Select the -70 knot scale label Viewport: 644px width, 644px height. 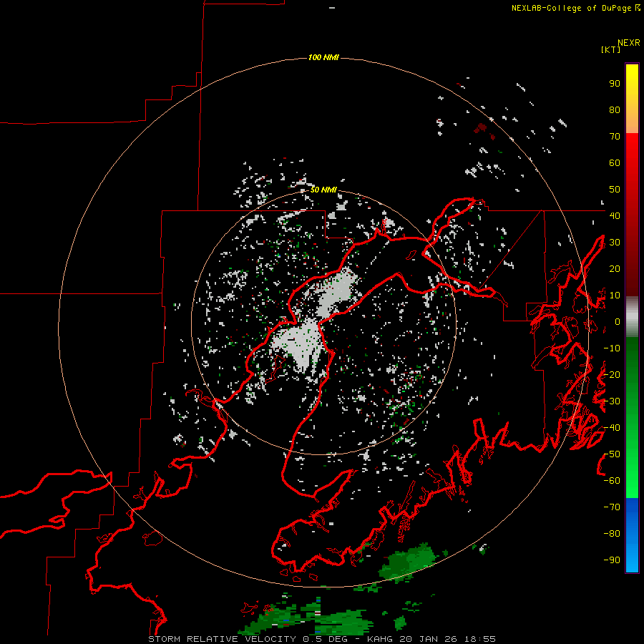612,507
